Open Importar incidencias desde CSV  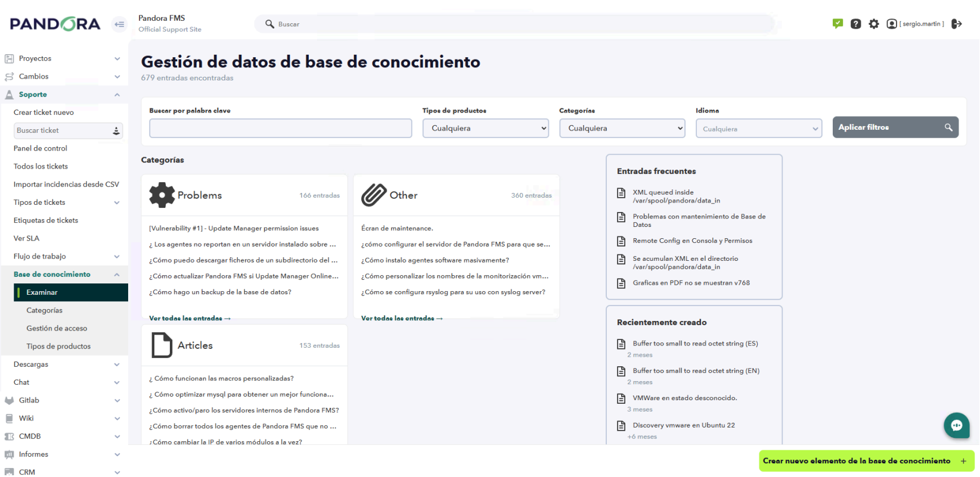[x=66, y=185]
